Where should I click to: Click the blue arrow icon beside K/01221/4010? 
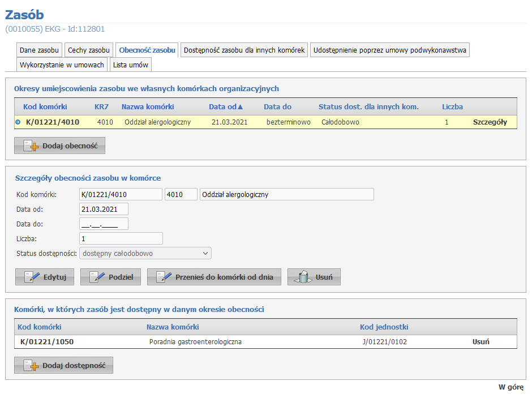pyautogui.click(x=19, y=122)
